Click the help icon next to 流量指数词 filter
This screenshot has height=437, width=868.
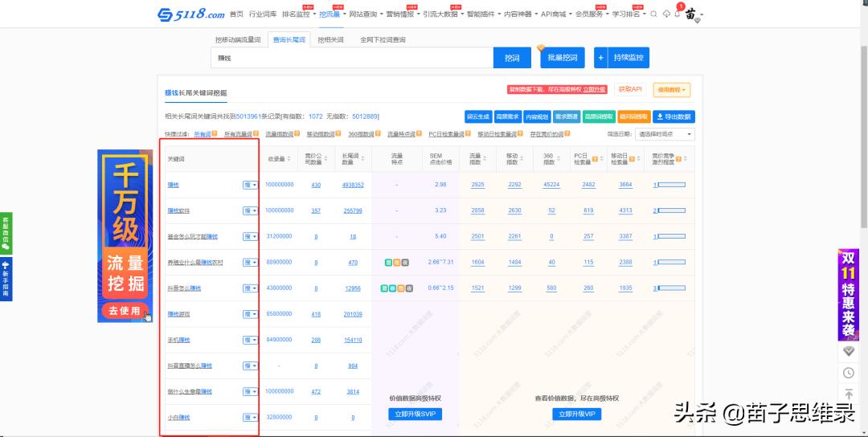297,134
